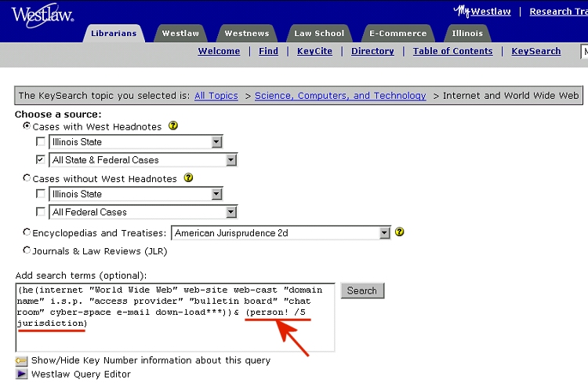Select Cases with West Headnotes radio button
588x387 pixels.
coord(27,126)
